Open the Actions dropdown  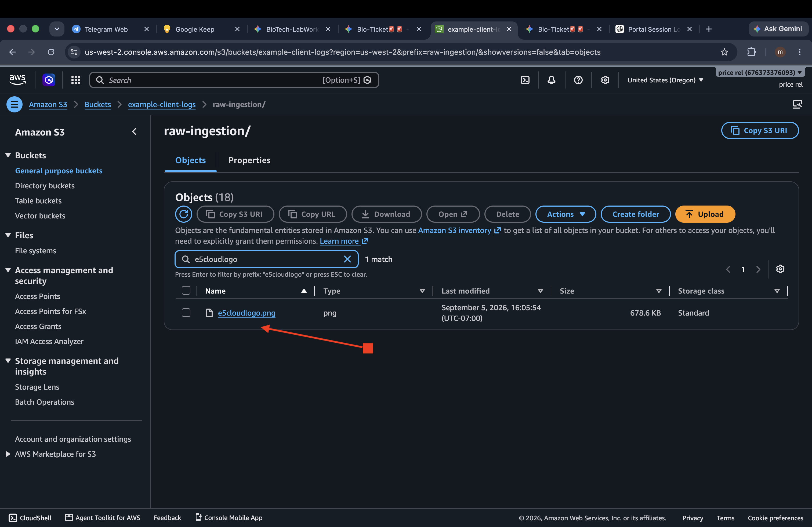pos(565,214)
